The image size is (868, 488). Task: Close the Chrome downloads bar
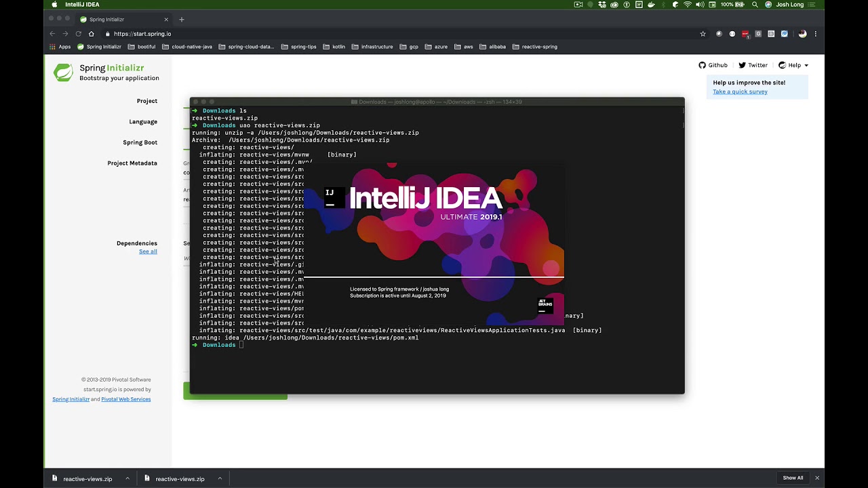[817, 478]
